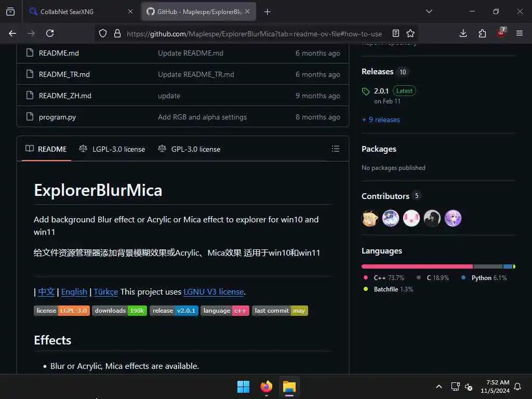Viewport: 532px width, 399px height.
Task: Select the Batchfile 1.3% language
Action: (x=389, y=289)
